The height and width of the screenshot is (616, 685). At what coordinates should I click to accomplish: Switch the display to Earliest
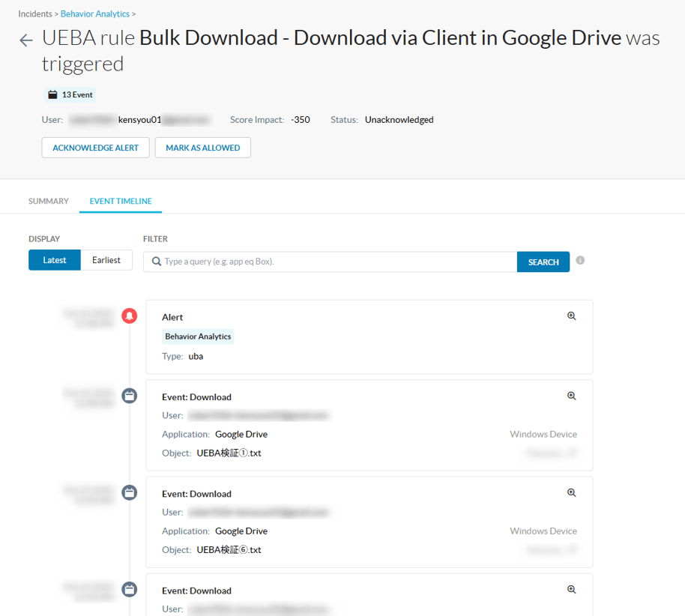106,259
